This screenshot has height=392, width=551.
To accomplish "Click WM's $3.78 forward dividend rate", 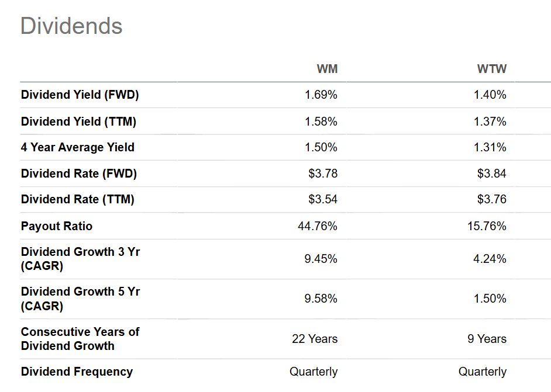I will pos(323,174).
